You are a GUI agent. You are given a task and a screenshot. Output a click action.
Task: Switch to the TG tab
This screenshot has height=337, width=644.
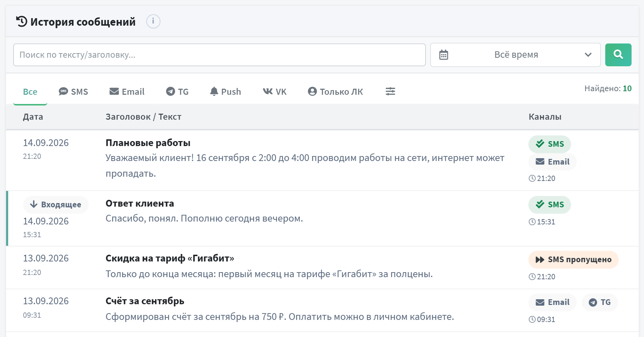(x=177, y=92)
